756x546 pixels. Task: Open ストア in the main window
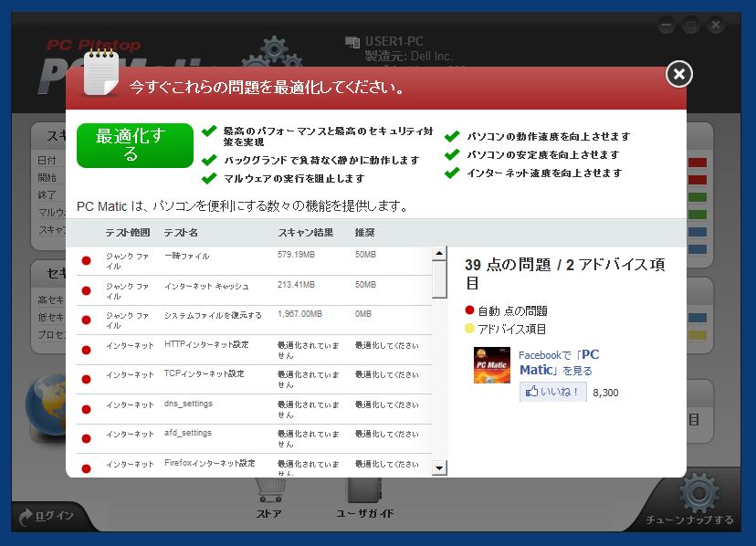click(268, 514)
